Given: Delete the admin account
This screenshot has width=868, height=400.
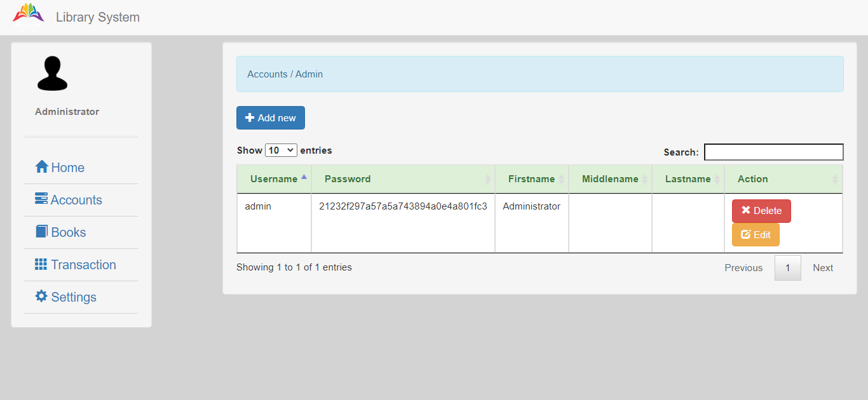Looking at the screenshot, I should click(761, 210).
